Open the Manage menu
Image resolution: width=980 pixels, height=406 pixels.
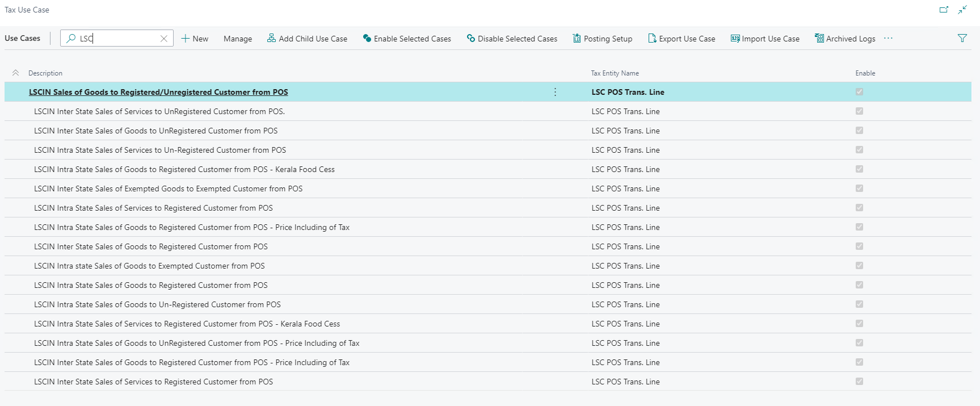238,39
